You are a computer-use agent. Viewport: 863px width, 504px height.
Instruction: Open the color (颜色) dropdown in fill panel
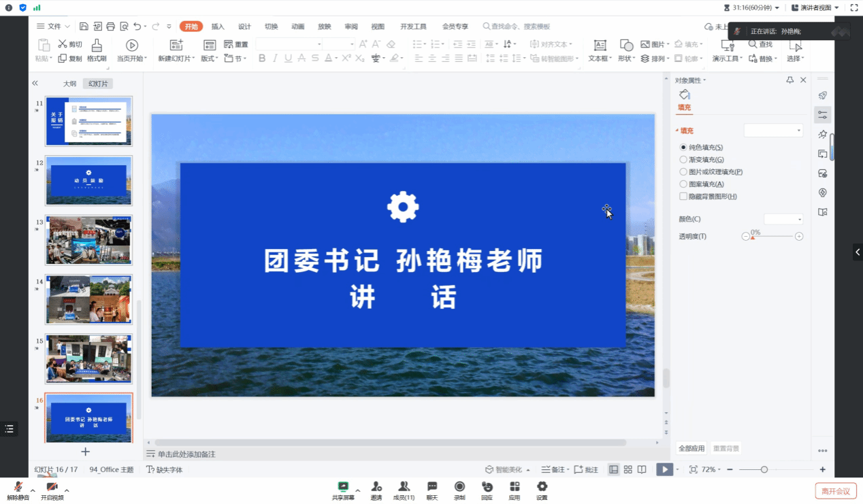tap(783, 219)
